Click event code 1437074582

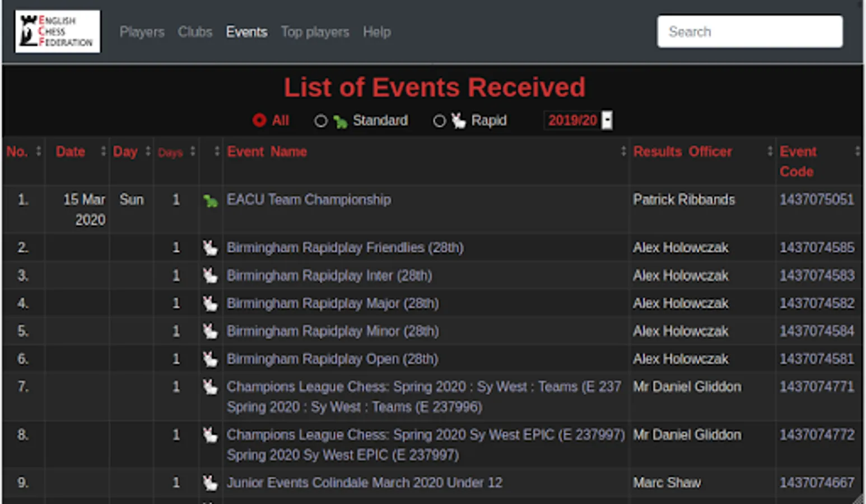[817, 304]
